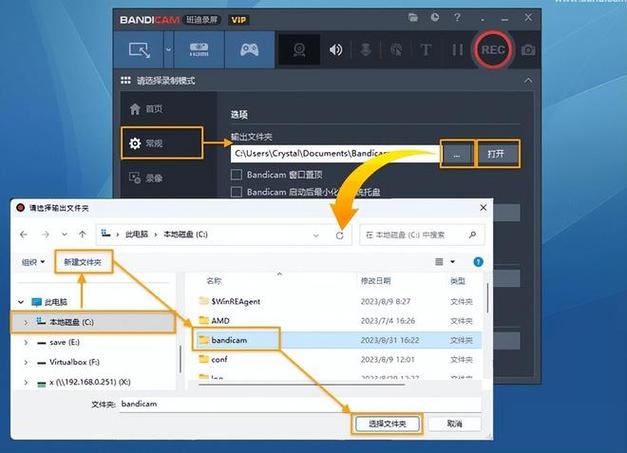Change view with the view layout icon
The height and width of the screenshot is (453, 627).
[x=439, y=262]
